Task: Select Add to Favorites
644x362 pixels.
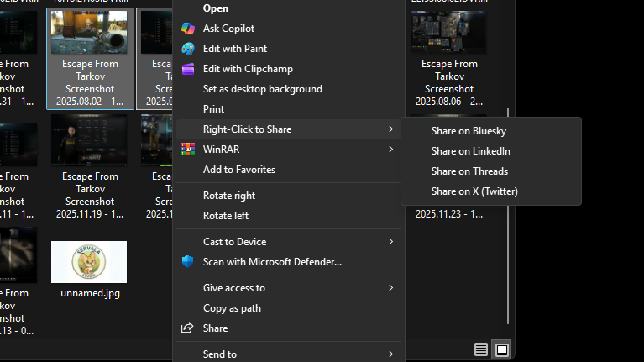Action: pos(289,170)
